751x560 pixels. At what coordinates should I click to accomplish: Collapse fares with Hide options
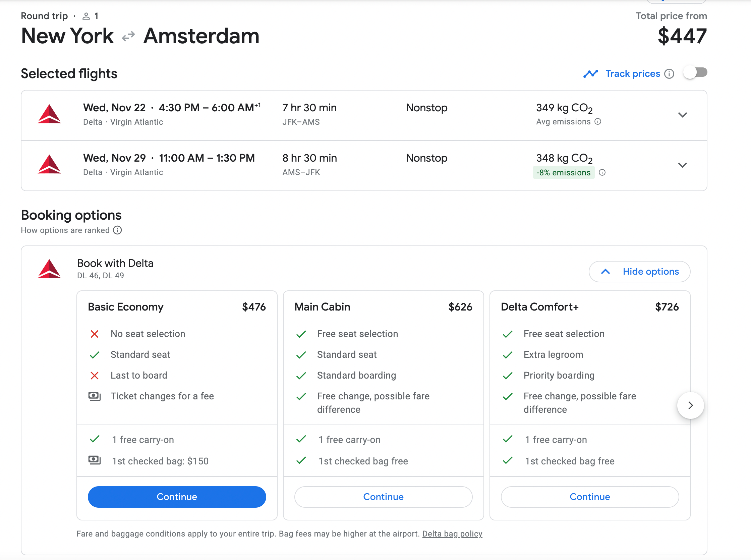point(639,272)
